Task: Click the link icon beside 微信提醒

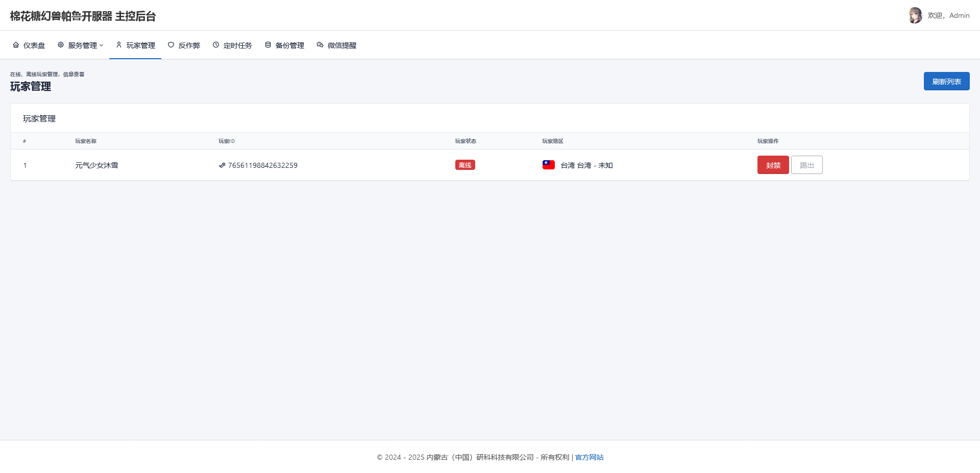Action: (x=320, y=45)
